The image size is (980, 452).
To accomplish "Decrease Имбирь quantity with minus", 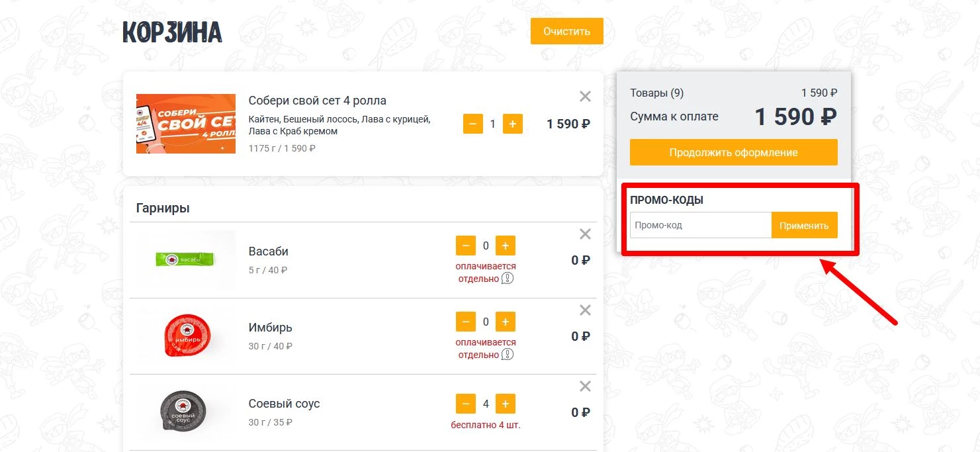I will click(x=466, y=322).
